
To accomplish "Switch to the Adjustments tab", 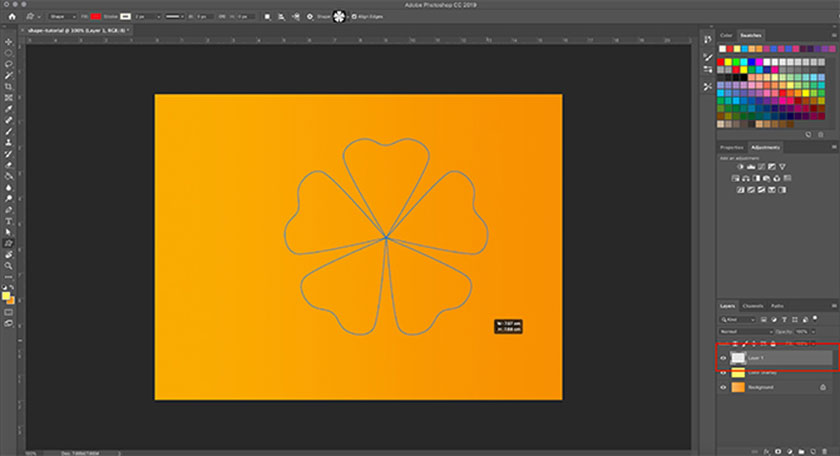I will (765, 147).
